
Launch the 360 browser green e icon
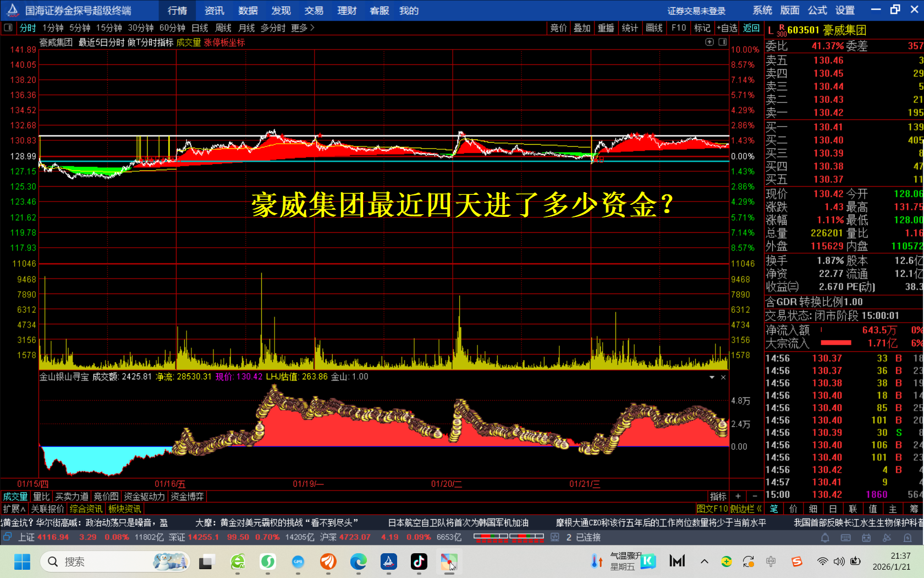coord(238,561)
